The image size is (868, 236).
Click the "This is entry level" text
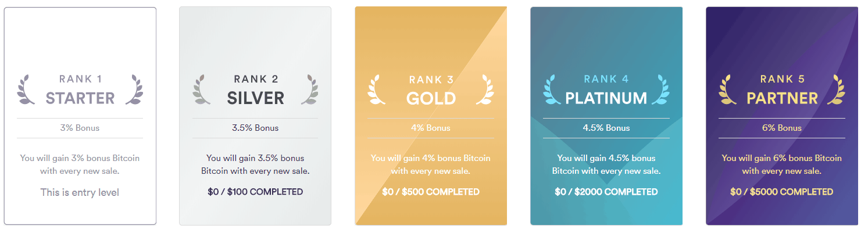tap(80, 192)
